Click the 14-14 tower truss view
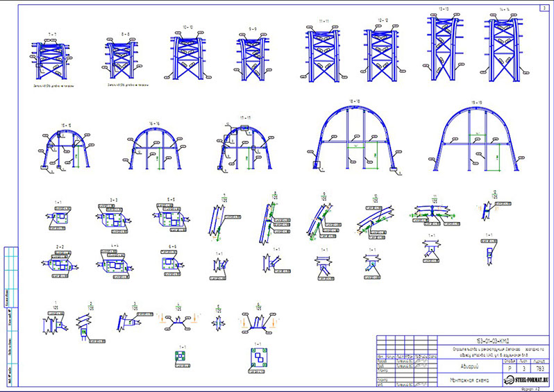The height and width of the screenshot is (392, 554). point(504,45)
